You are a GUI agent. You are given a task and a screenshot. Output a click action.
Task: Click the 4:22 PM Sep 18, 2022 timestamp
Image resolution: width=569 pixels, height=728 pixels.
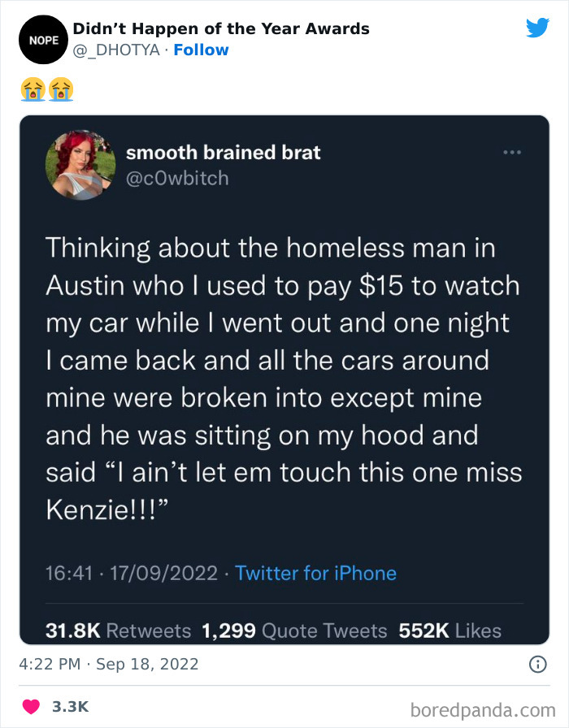(109, 665)
